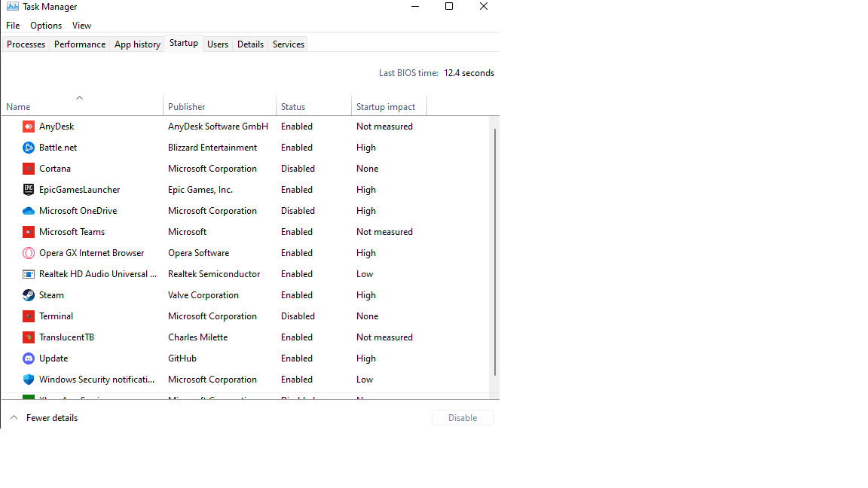
Task: Select the Cortana startup entry
Action: pos(246,169)
